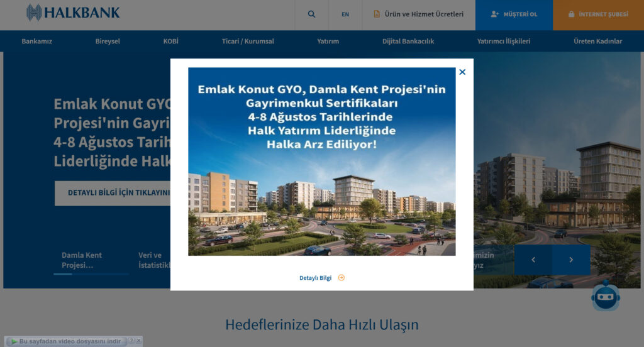Open the Bireysel menu

108,41
